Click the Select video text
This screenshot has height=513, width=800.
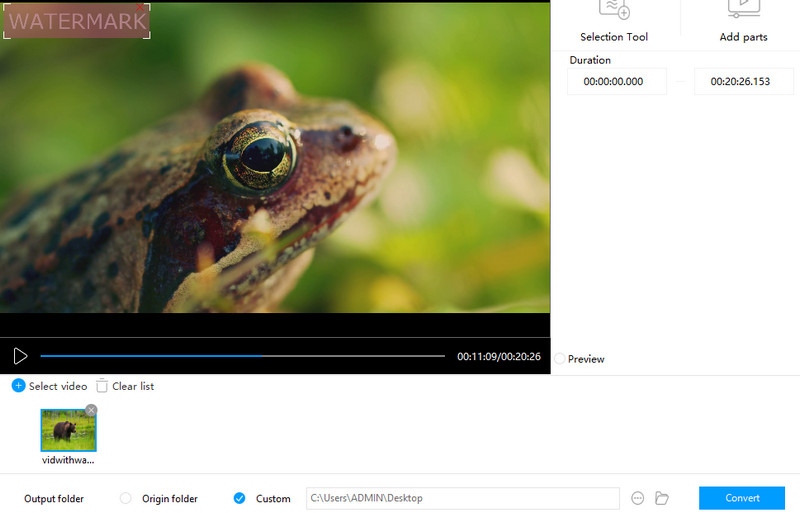pyautogui.click(x=58, y=386)
